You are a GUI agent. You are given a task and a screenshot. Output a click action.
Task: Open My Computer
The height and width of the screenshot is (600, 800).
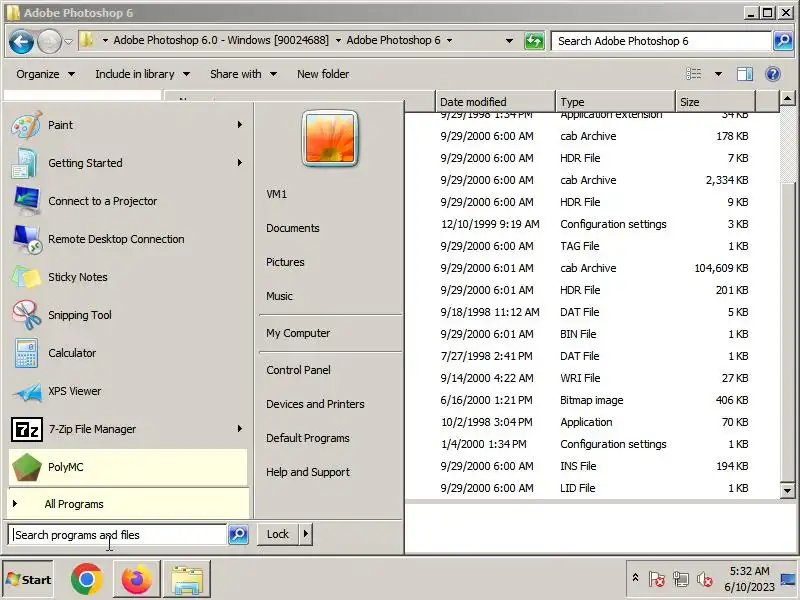tap(298, 333)
